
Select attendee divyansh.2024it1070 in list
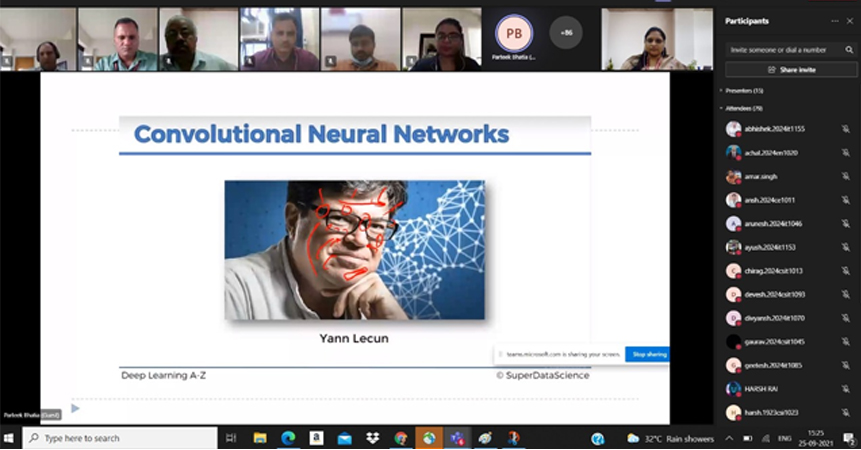776,318
